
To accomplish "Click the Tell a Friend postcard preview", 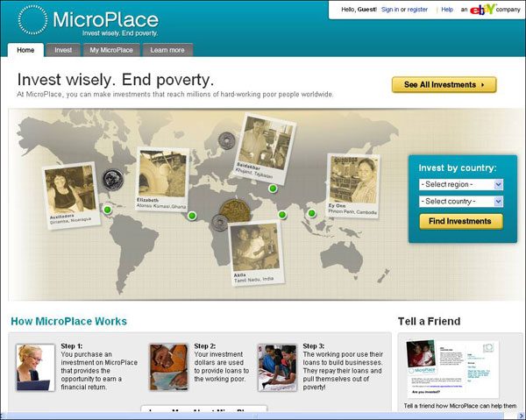I will [453, 369].
